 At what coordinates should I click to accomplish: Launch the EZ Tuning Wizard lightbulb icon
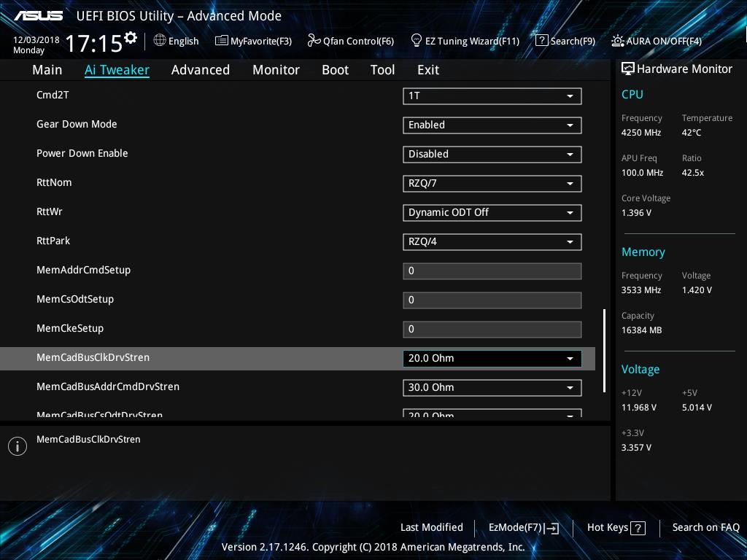(x=416, y=41)
